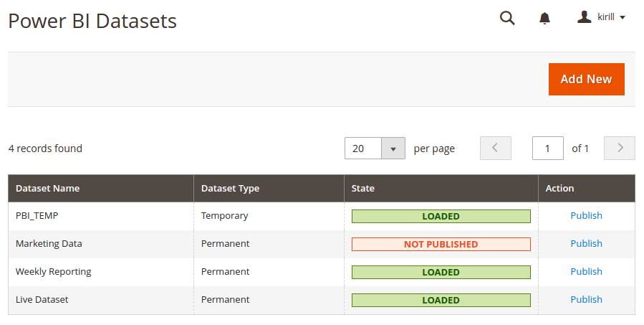Select the 20 per page value box
Image resolution: width=644 pixels, height=325 pixels.
click(363, 149)
